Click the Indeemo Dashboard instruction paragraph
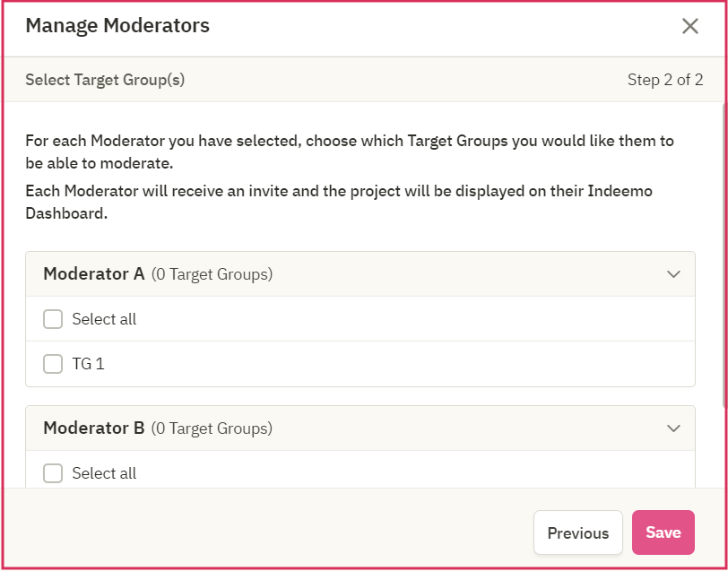Viewport: 728px width, 571px height. pyautogui.click(x=339, y=203)
